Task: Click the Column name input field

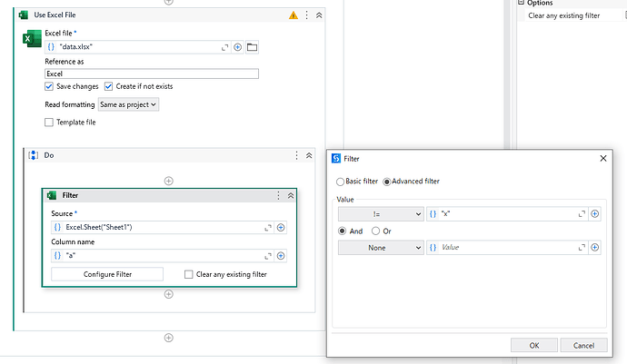Action: [164, 255]
